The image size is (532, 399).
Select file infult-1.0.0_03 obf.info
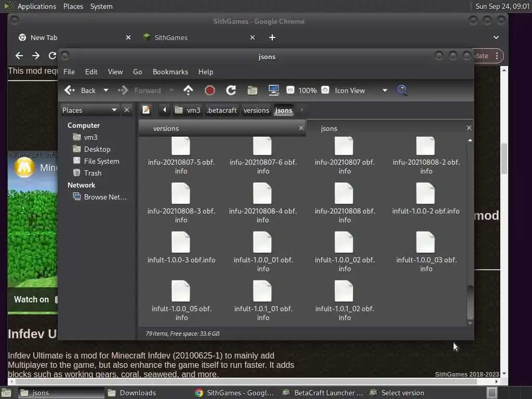click(426, 252)
